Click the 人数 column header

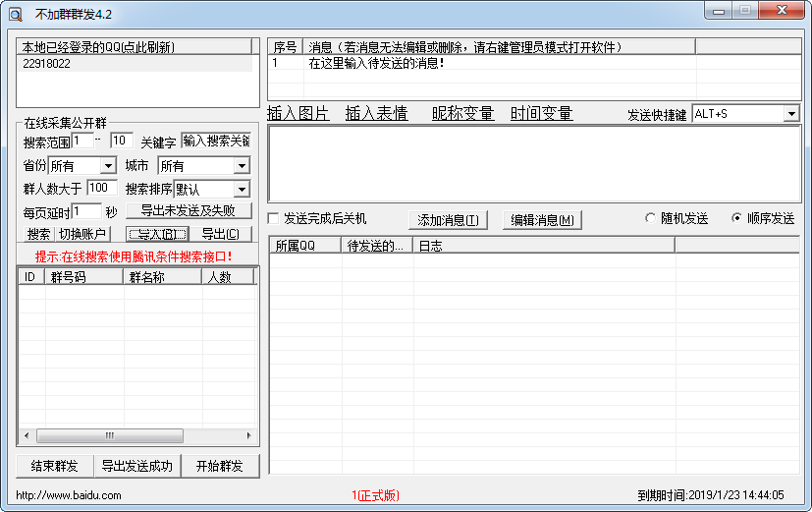(228, 277)
